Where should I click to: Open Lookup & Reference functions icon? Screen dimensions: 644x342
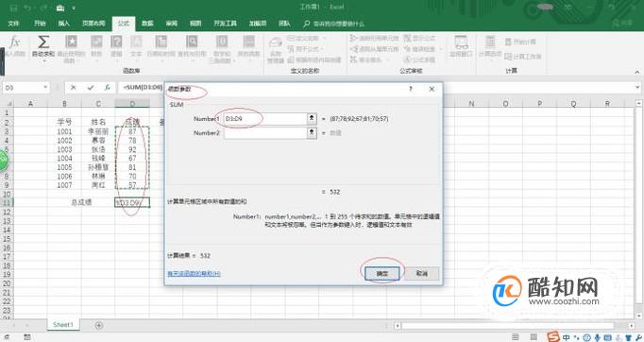click(x=192, y=43)
